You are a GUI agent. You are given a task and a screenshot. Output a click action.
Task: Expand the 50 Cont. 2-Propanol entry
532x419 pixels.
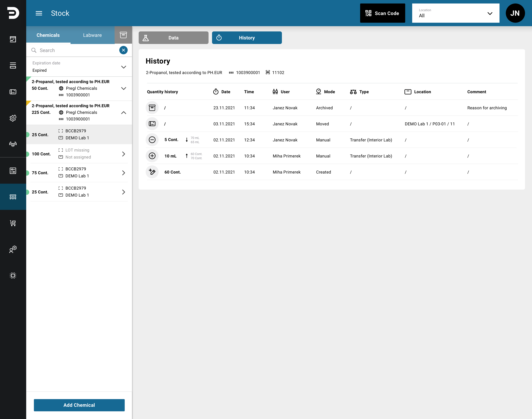coord(124,88)
